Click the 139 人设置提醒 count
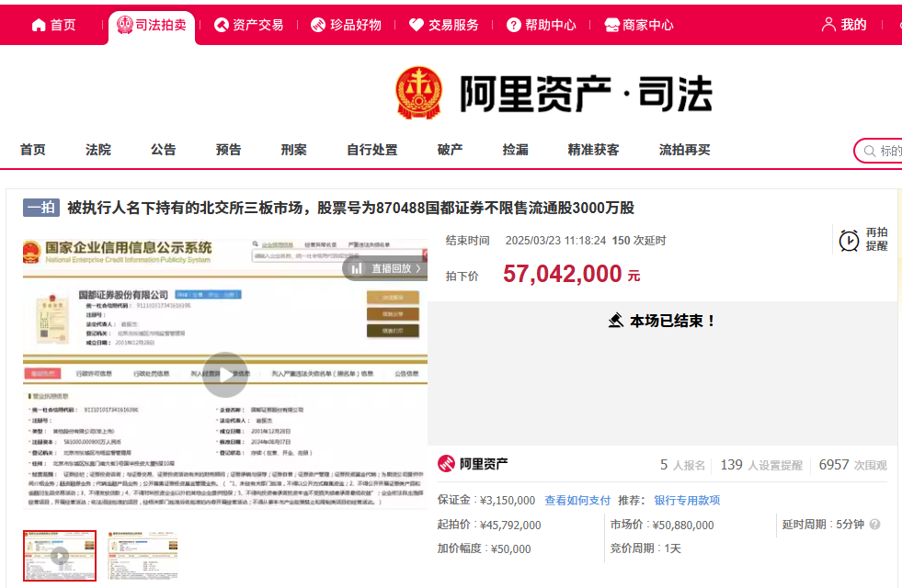This screenshot has height=588, width=902. pyautogui.click(x=761, y=465)
